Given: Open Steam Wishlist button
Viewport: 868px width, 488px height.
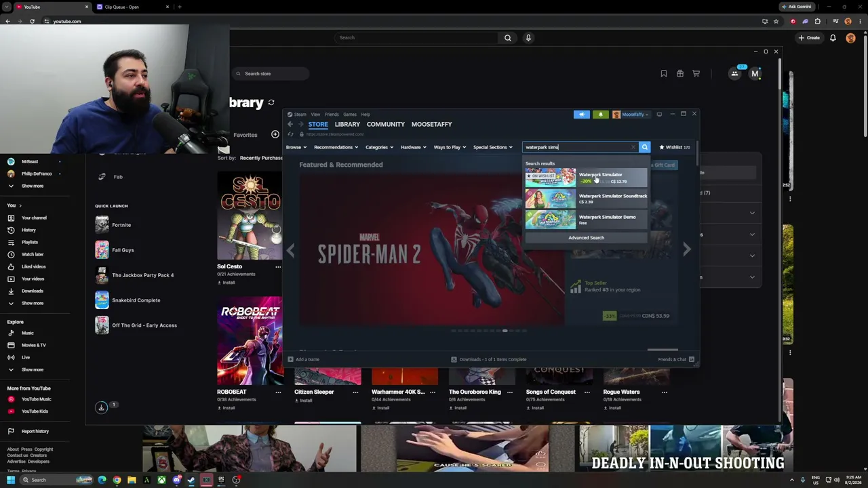Looking at the screenshot, I should (674, 147).
